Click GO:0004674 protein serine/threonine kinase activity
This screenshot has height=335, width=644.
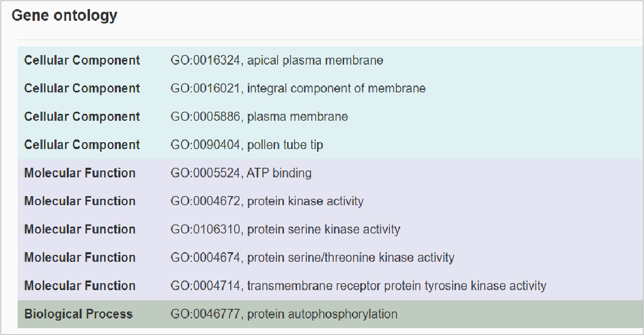[312, 258]
